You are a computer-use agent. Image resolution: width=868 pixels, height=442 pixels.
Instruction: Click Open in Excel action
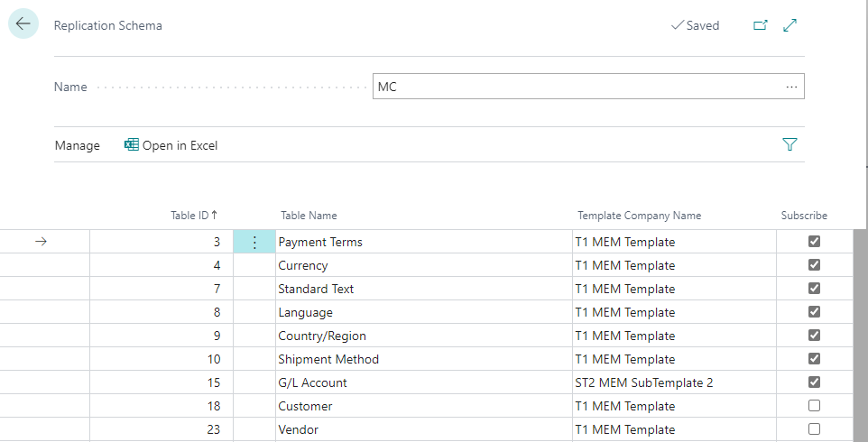180,145
